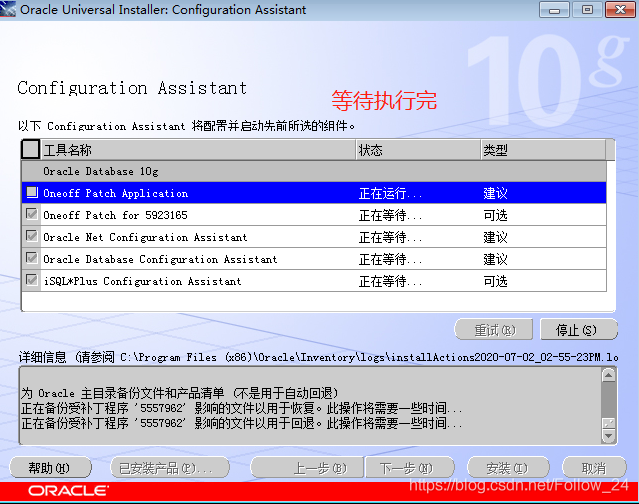
Task: Uncheck iSQL*Plus Configuration Assistant checkbox
Action: click(32, 280)
